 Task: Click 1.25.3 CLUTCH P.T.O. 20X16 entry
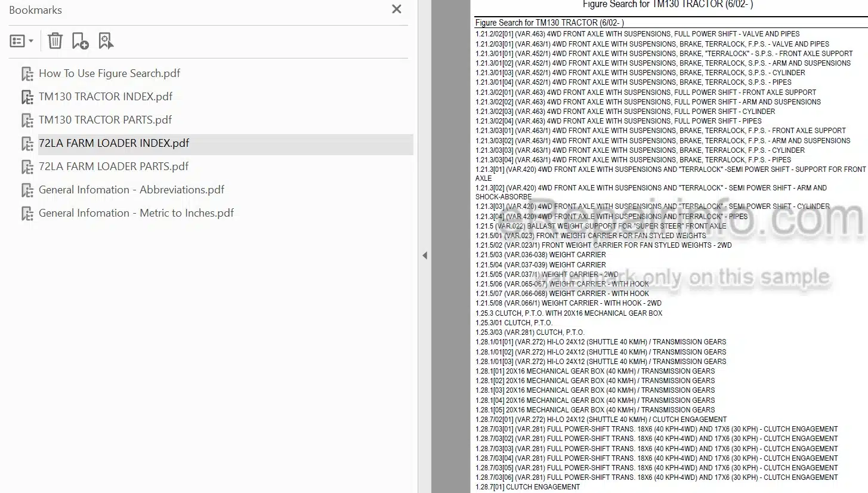coord(569,313)
